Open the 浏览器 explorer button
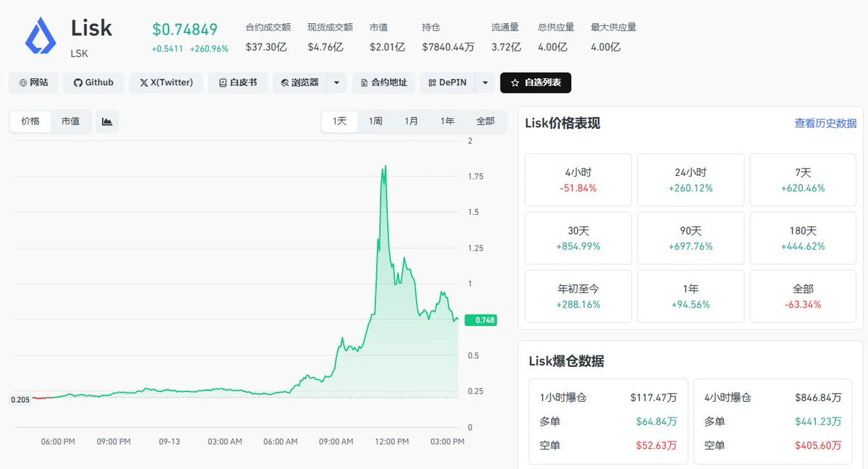 pyautogui.click(x=299, y=83)
